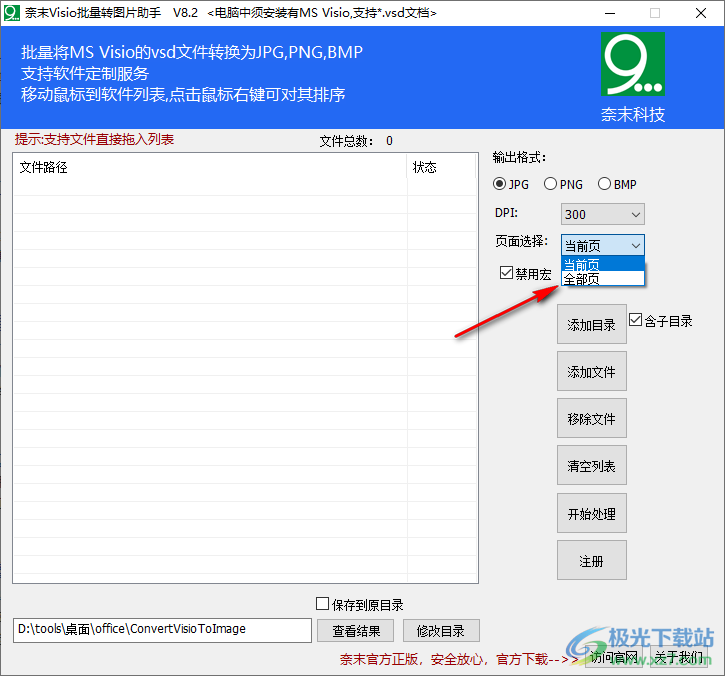
Task: Click the 修改目录 button
Action: (x=441, y=631)
